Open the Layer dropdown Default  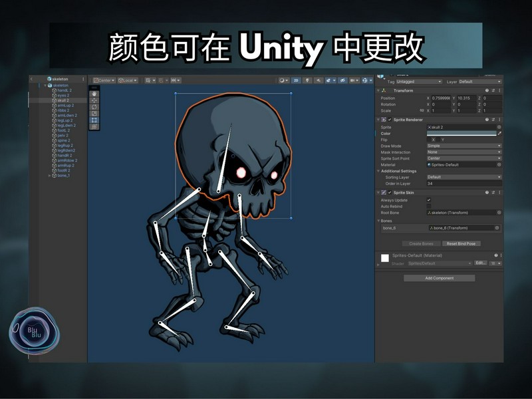pos(479,82)
